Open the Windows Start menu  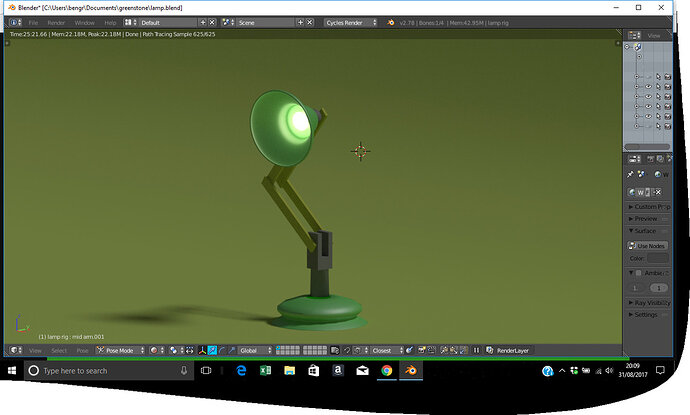[12, 371]
